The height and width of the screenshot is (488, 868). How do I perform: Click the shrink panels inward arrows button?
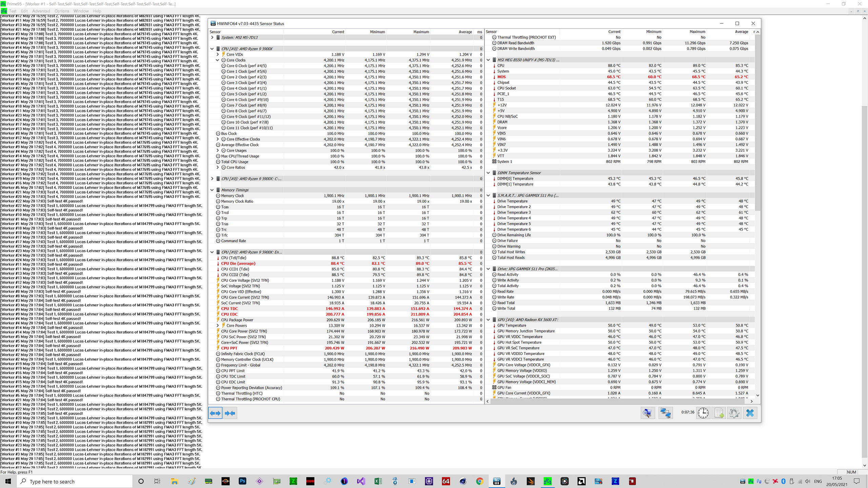[x=230, y=413]
